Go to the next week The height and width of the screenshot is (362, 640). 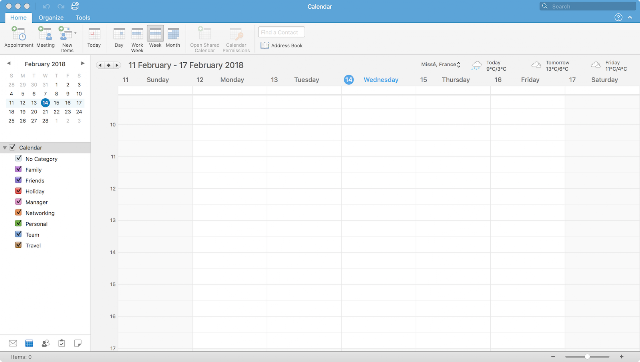[117, 65]
